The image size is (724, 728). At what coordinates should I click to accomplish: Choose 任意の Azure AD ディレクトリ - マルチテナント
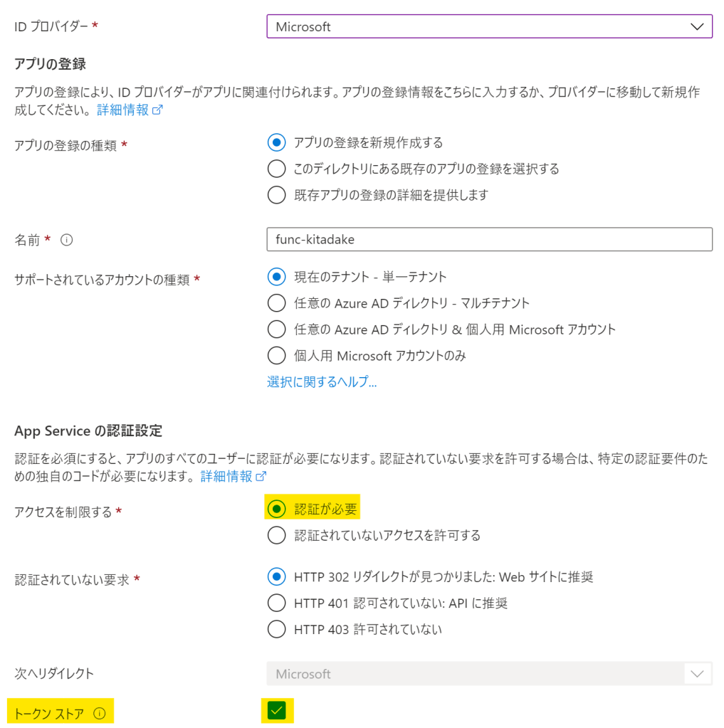276,303
